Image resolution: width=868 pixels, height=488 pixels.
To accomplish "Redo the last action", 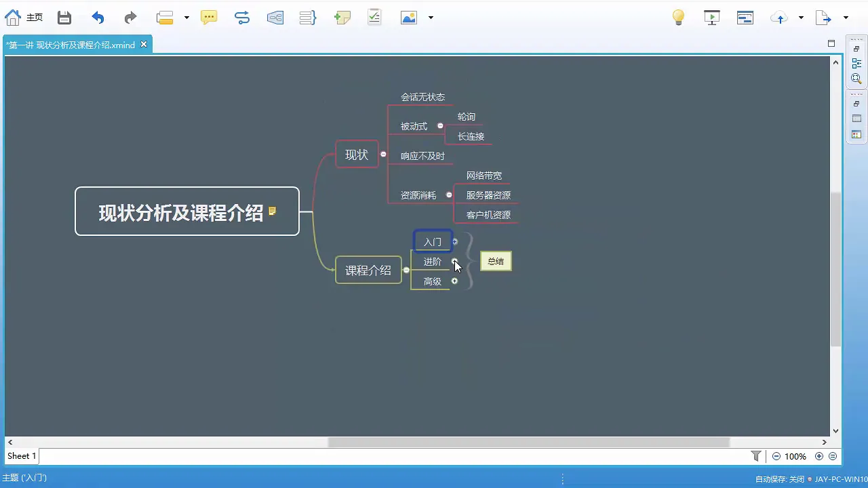I will (130, 18).
